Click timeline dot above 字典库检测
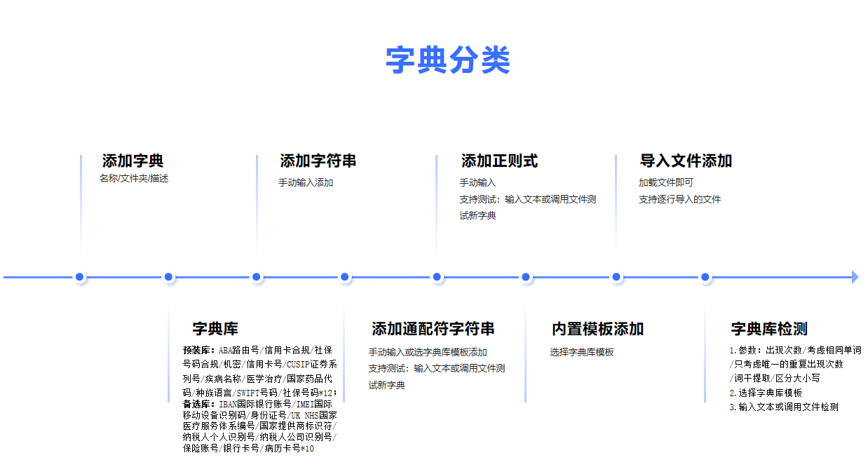This screenshot has width=868, height=474. click(705, 277)
